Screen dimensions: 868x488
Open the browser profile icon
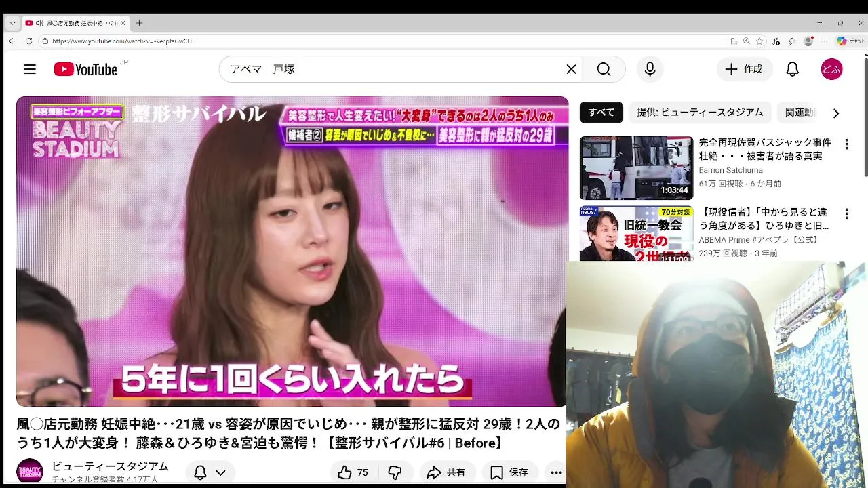click(808, 41)
